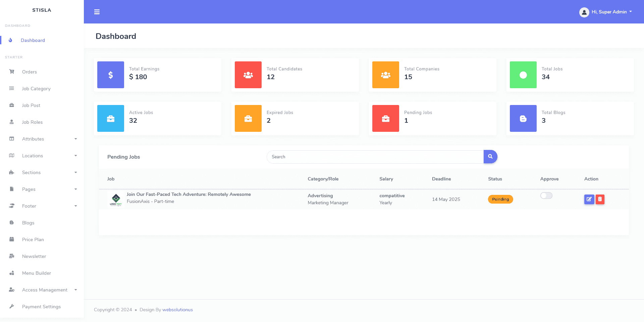Click the red delete job icon
The image size is (644, 322).
coord(600,199)
